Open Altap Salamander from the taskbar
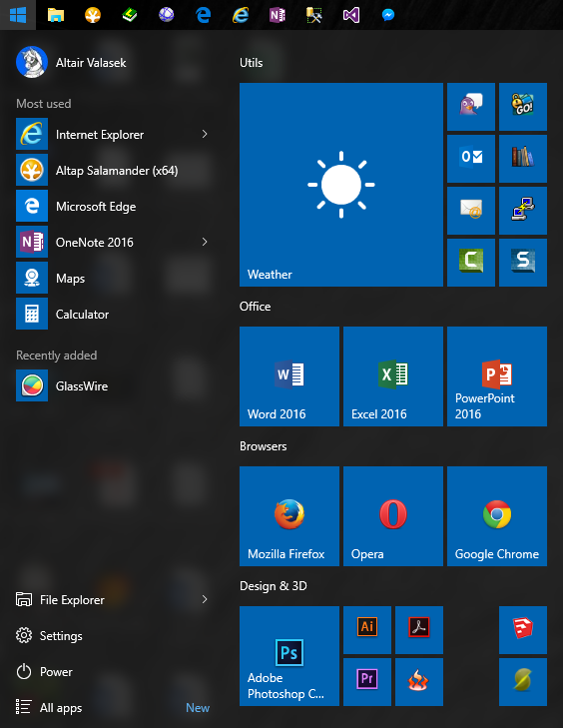The image size is (563, 728). [x=93, y=15]
